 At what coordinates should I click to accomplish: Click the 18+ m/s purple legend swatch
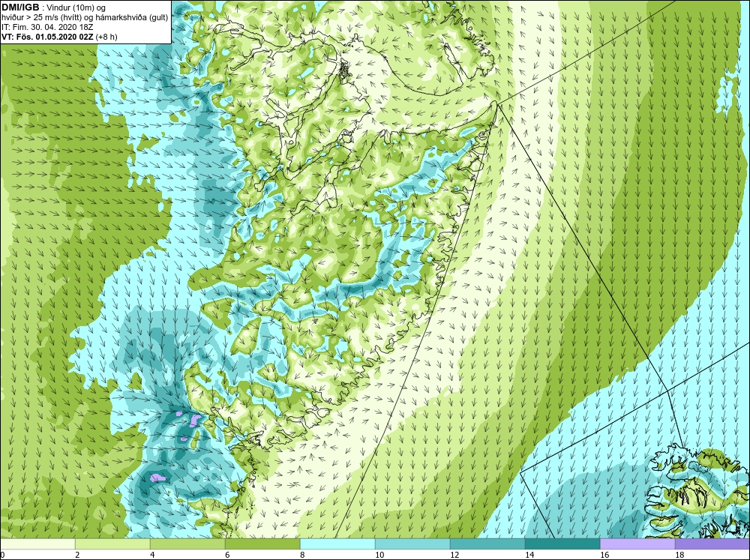[712, 544]
